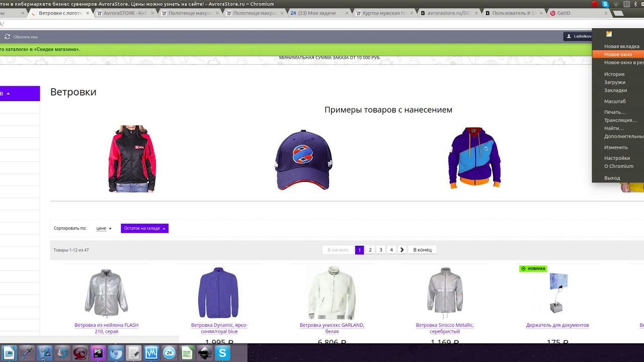This screenshot has width=644, height=362.
Task: Go to the next page using the arrow
Action: tap(402, 249)
